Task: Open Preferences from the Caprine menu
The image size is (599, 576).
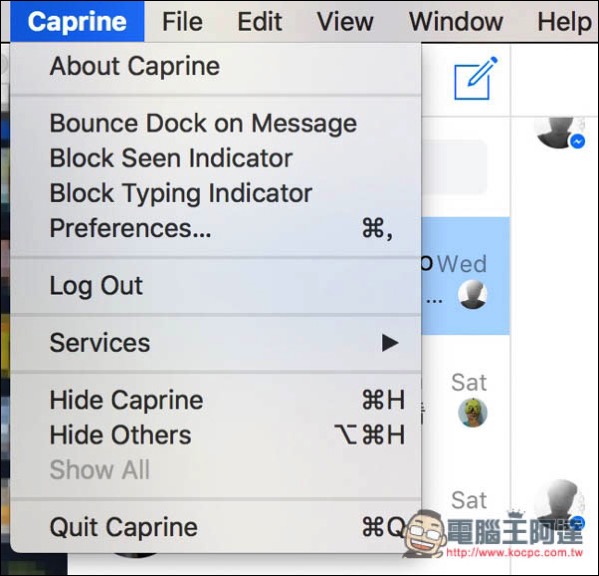Action: [215, 228]
